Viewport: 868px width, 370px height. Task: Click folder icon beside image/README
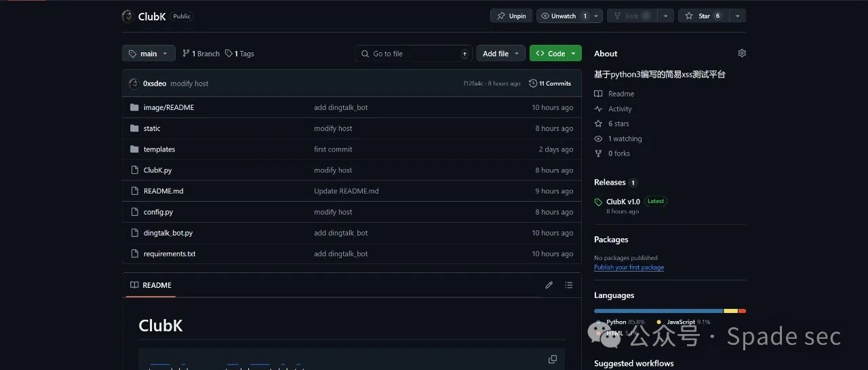pos(134,107)
